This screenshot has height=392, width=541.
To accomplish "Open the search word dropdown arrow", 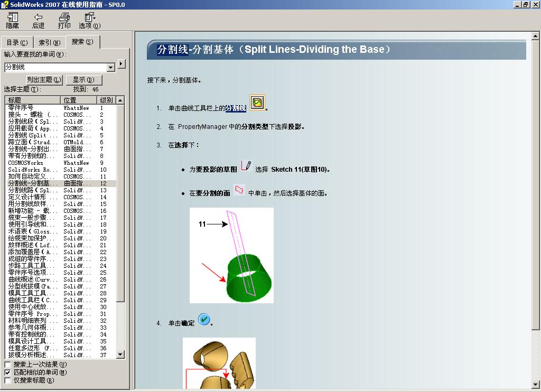I will tap(111, 68).
